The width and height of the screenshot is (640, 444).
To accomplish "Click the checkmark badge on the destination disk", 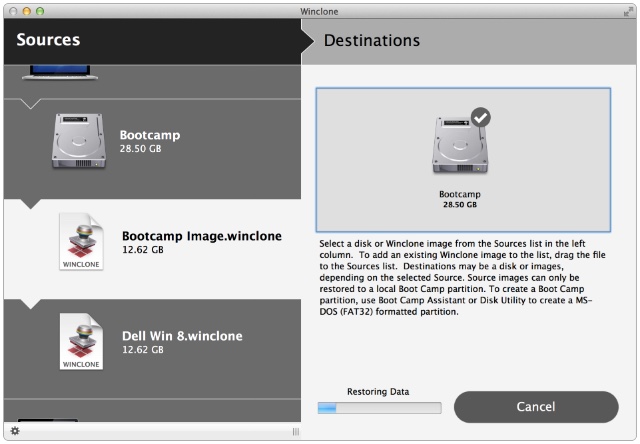I will (x=481, y=119).
